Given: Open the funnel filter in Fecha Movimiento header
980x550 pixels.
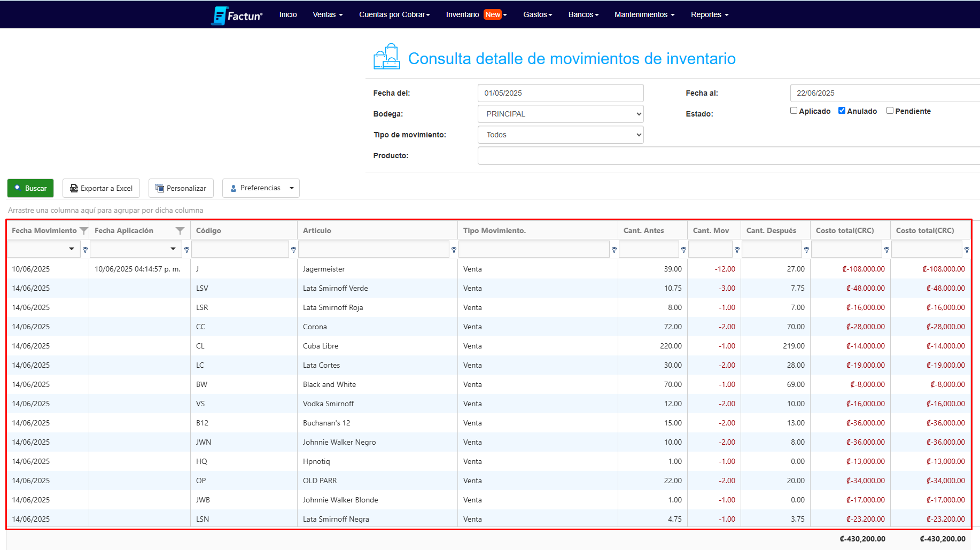Looking at the screenshot, I should click(x=83, y=230).
